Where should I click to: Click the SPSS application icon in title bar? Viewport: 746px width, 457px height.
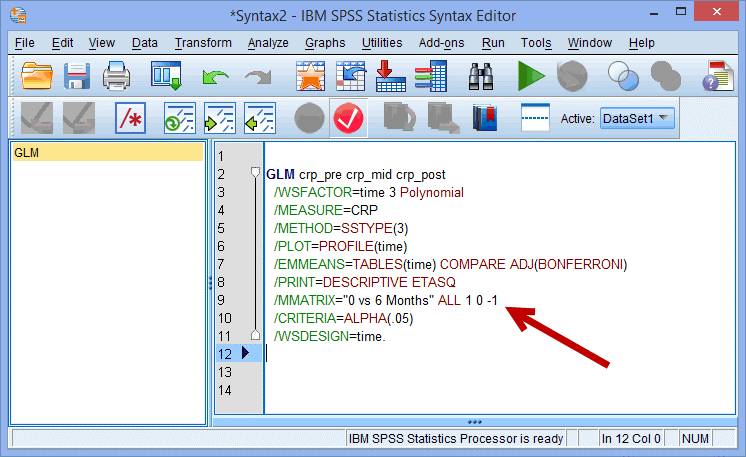point(18,15)
